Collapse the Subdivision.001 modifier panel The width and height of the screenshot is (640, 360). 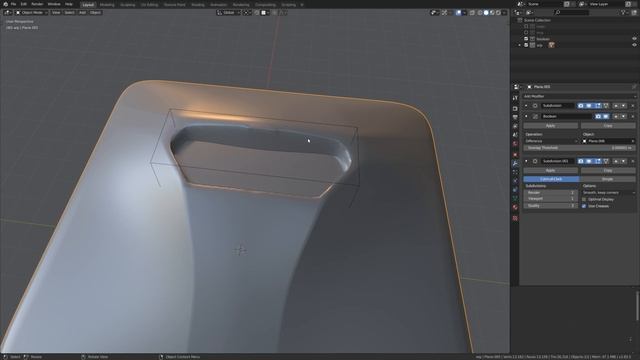tap(526, 161)
